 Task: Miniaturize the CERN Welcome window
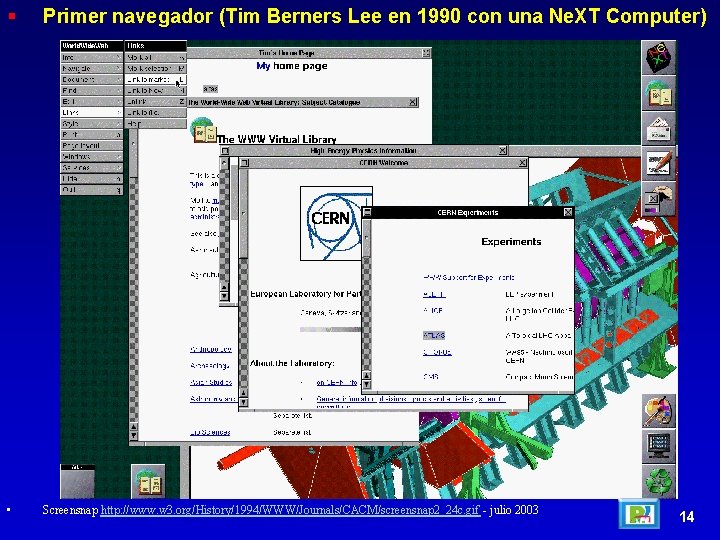tap(244, 163)
